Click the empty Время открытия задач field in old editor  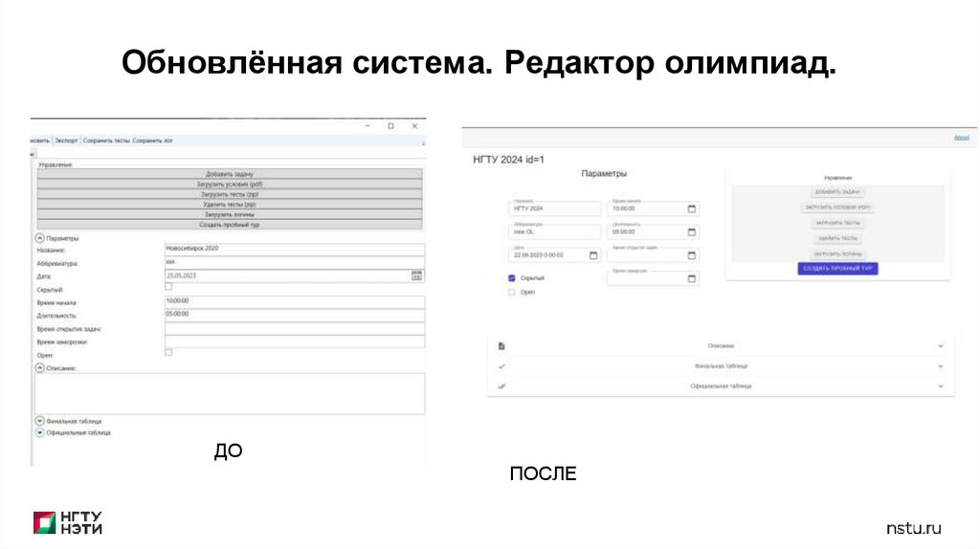coord(295,328)
